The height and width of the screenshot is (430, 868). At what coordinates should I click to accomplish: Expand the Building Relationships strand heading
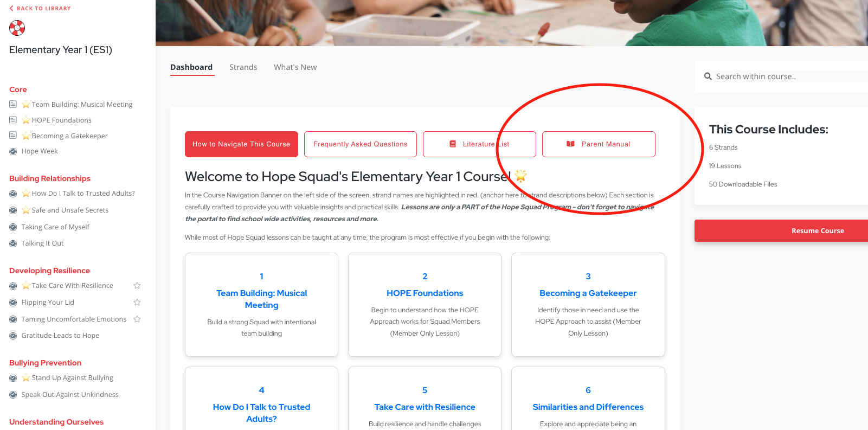[x=50, y=178]
